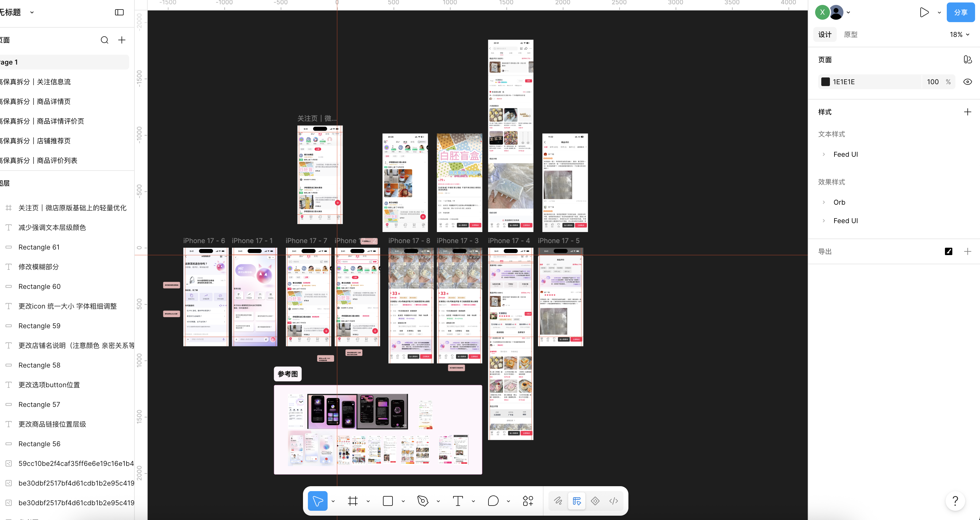Add a new page with plus icon

(x=122, y=40)
